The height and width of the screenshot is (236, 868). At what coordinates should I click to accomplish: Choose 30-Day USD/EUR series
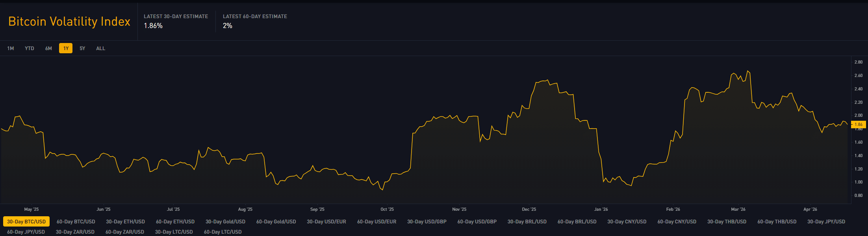pos(326,222)
